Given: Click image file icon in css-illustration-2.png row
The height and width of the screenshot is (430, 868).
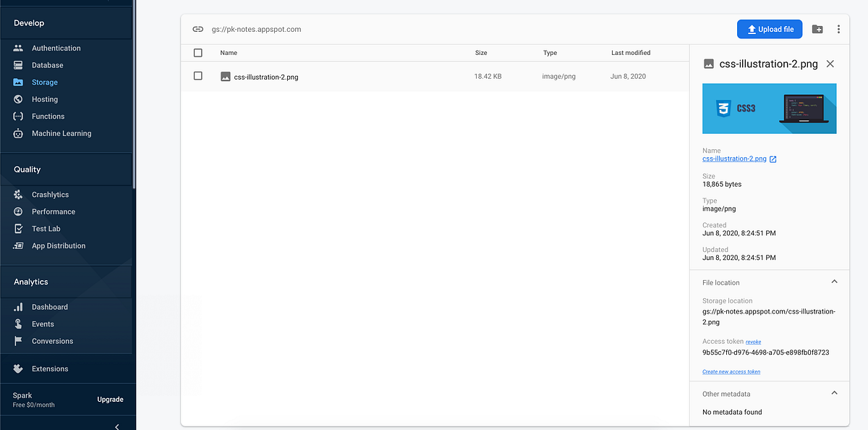Looking at the screenshot, I should click(x=226, y=76).
